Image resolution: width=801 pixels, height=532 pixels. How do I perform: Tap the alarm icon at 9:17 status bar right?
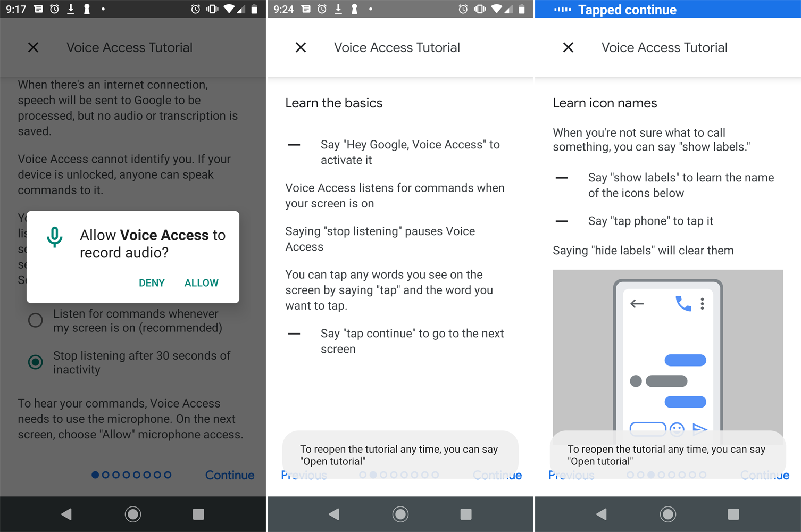(x=196, y=9)
